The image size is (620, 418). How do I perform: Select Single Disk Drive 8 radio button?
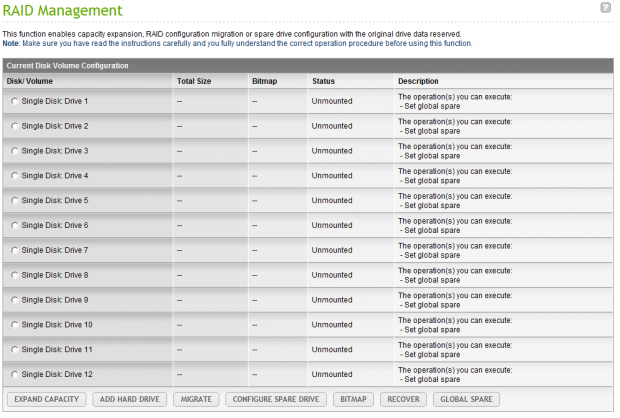point(15,275)
